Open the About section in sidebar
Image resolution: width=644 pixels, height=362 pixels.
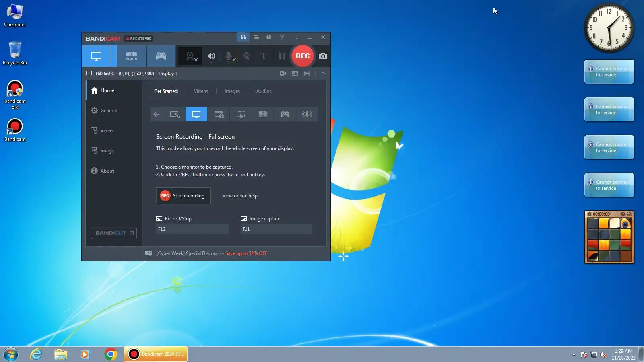[x=114, y=171]
